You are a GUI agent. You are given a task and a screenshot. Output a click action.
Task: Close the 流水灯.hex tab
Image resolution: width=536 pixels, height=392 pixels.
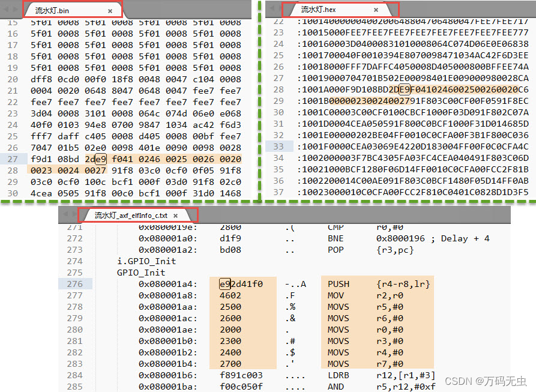click(x=376, y=10)
